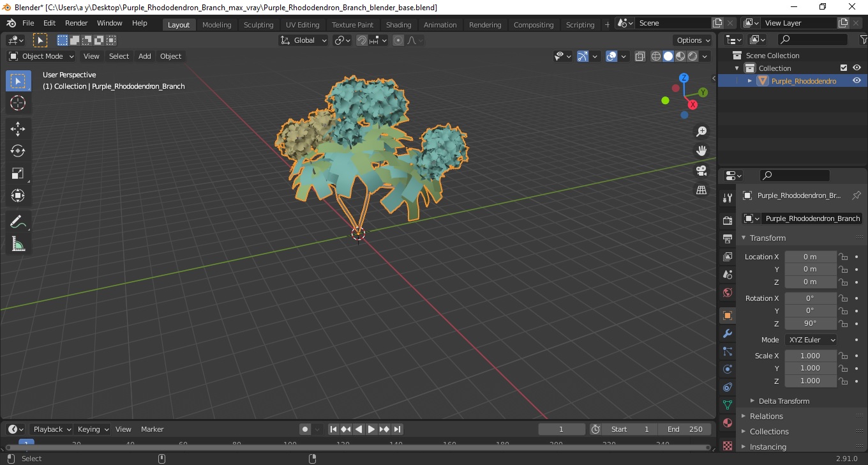Switch to the Shading workspace tab
This screenshot has height=465, width=868.
(x=398, y=25)
